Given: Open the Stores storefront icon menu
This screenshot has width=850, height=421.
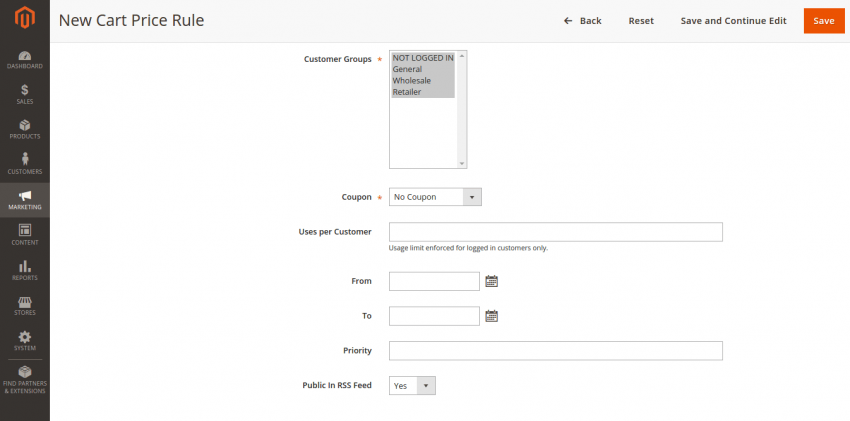Looking at the screenshot, I should click(24, 302).
